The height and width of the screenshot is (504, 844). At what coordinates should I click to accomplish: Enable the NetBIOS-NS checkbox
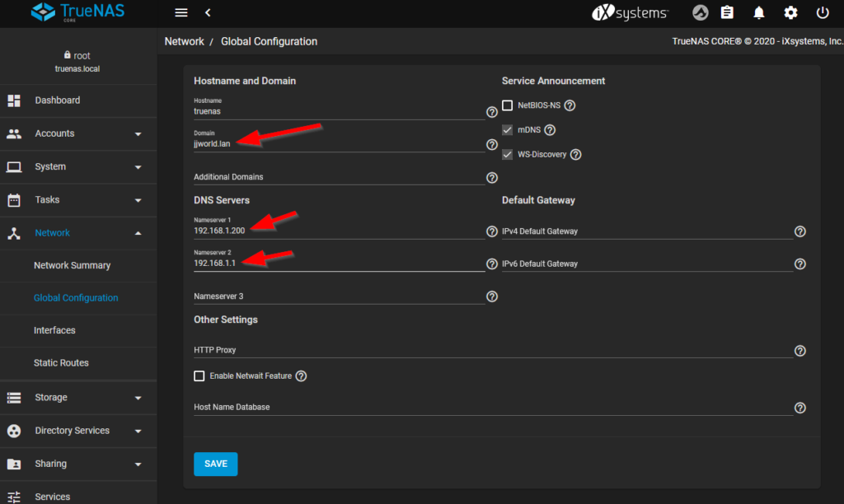click(508, 105)
